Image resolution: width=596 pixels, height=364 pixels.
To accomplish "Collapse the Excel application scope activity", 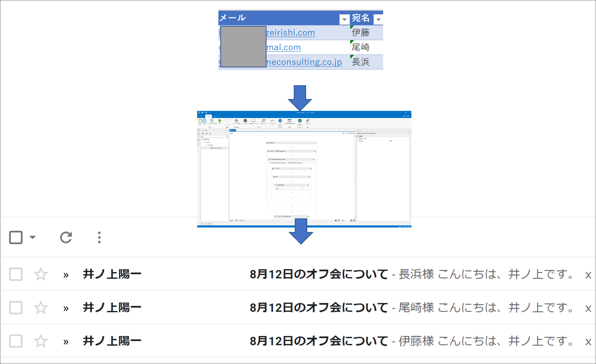I will pyautogui.click(x=314, y=159).
